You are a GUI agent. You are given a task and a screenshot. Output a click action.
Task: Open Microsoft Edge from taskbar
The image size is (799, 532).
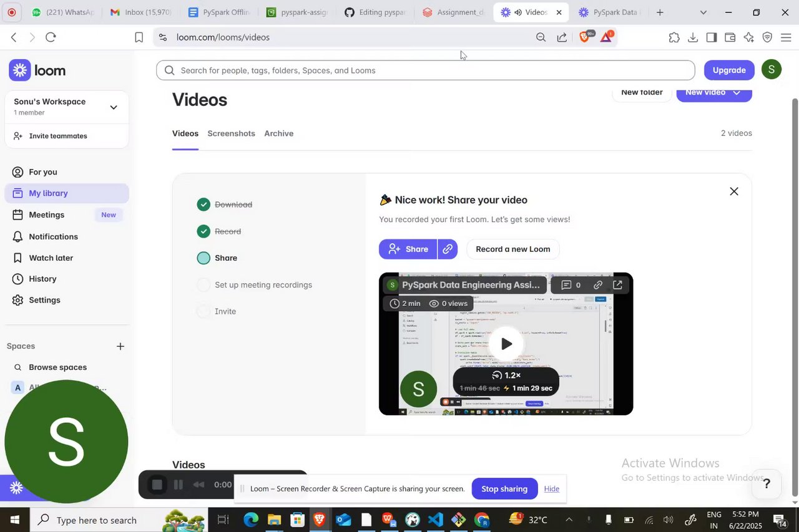tap(250, 520)
